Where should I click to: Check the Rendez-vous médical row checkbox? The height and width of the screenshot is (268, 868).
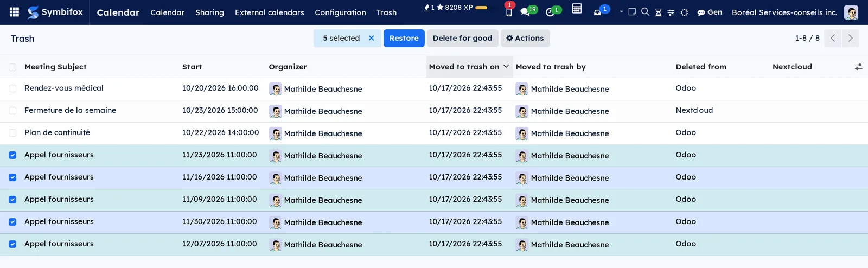(x=12, y=88)
